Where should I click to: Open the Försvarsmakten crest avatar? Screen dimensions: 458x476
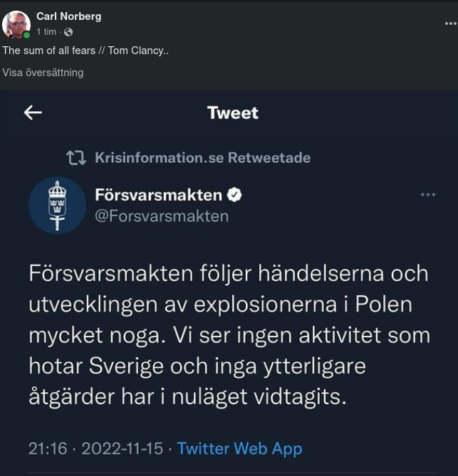(x=57, y=205)
